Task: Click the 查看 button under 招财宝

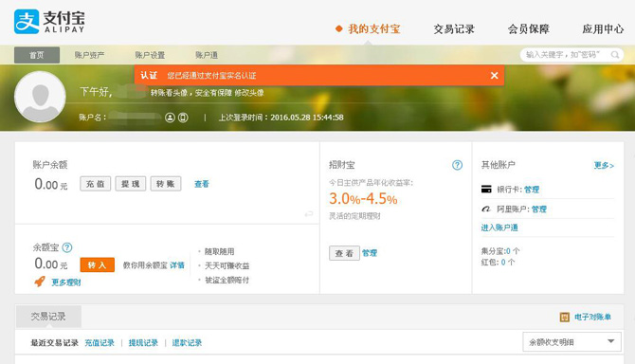Action: (x=344, y=253)
